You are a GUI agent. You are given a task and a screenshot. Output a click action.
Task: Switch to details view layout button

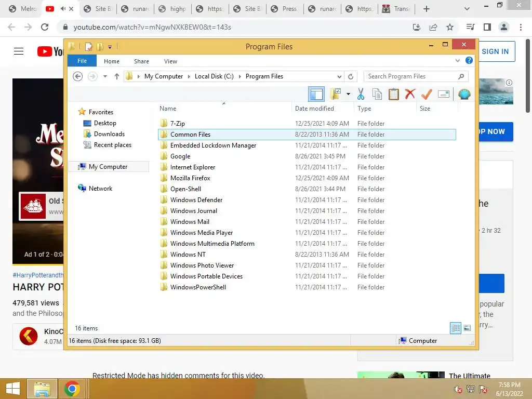pos(456,328)
